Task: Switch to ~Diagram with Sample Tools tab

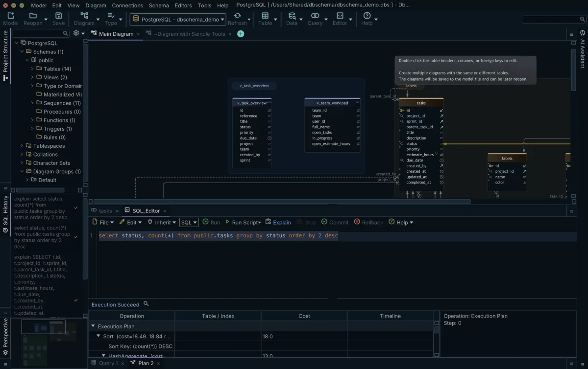Action: 189,34
